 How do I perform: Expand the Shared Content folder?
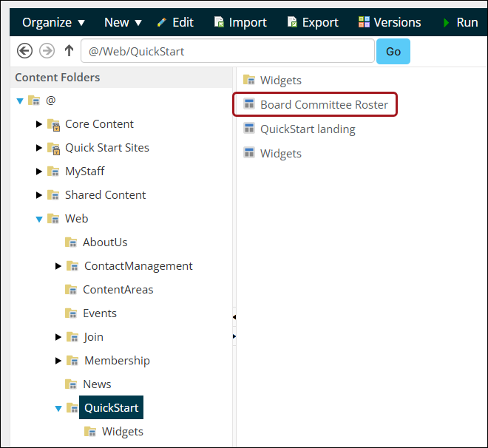coord(39,195)
